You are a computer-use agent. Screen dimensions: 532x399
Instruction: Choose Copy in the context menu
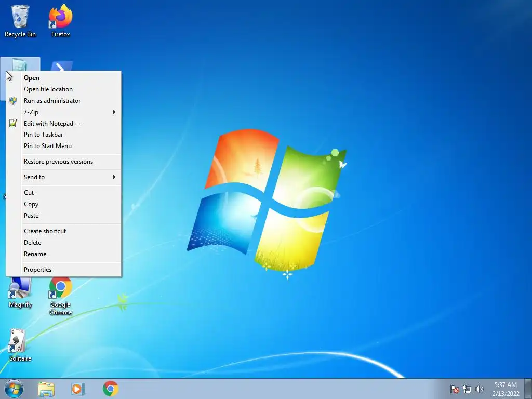point(64,204)
